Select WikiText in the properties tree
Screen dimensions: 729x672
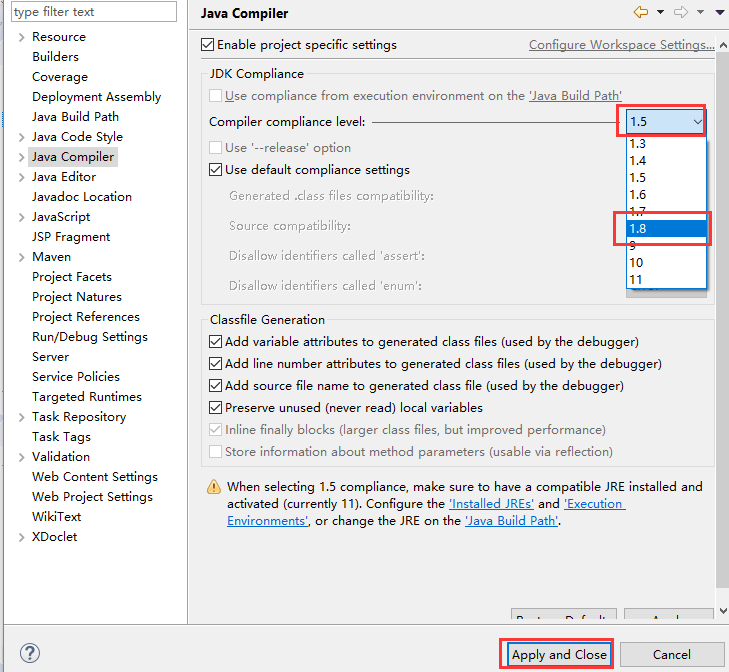tap(57, 517)
